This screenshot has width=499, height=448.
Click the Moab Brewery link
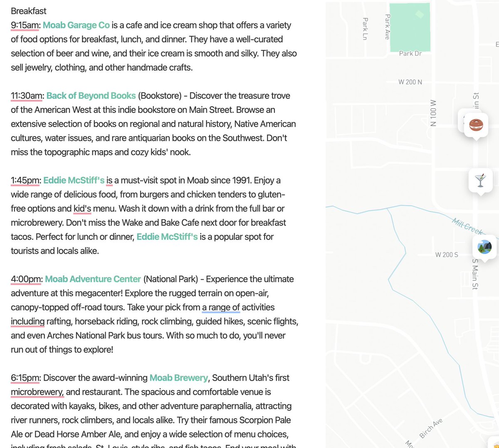[178, 377]
